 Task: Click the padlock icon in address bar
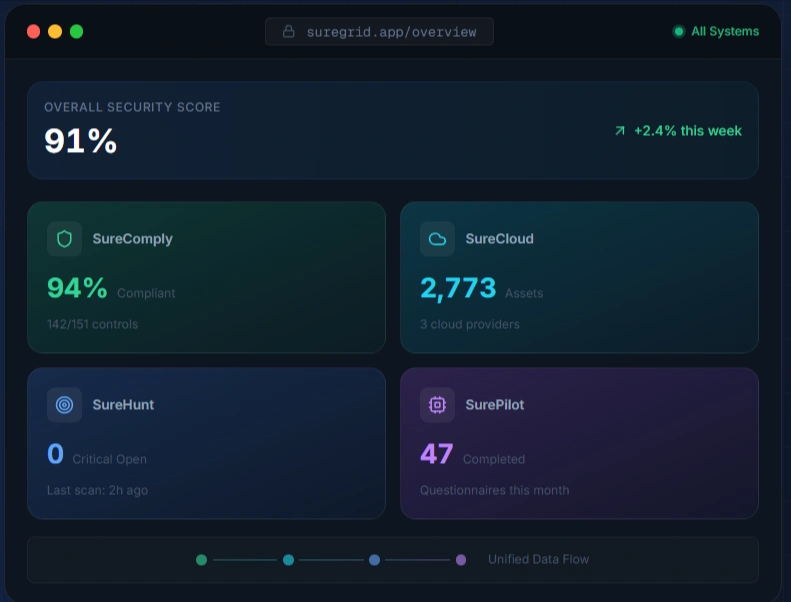[x=289, y=32]
